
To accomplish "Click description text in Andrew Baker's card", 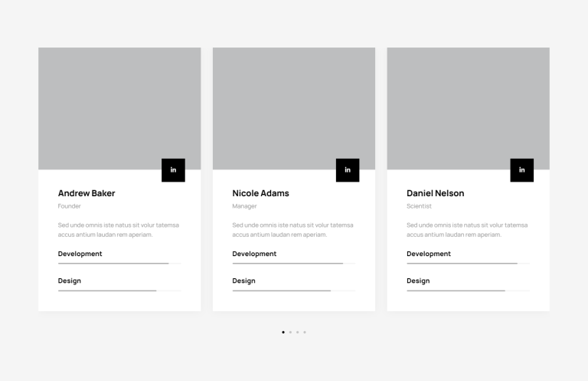I will coord(119,230).
